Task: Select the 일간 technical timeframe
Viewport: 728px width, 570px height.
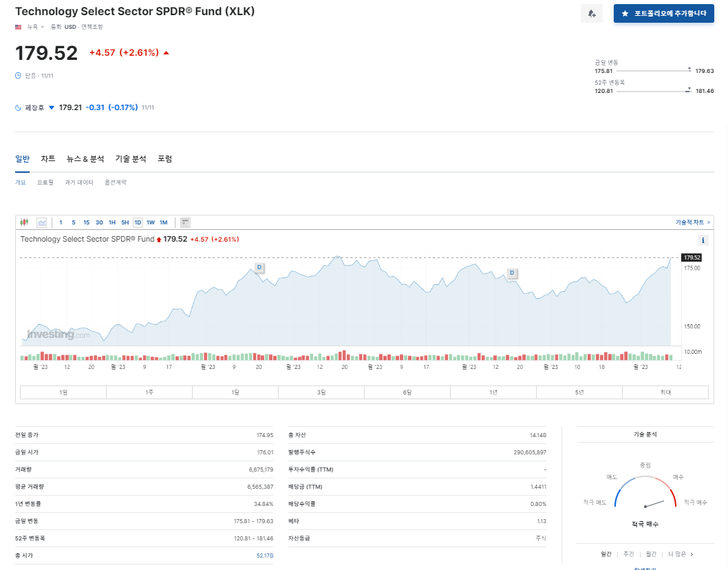Action: 606,554
